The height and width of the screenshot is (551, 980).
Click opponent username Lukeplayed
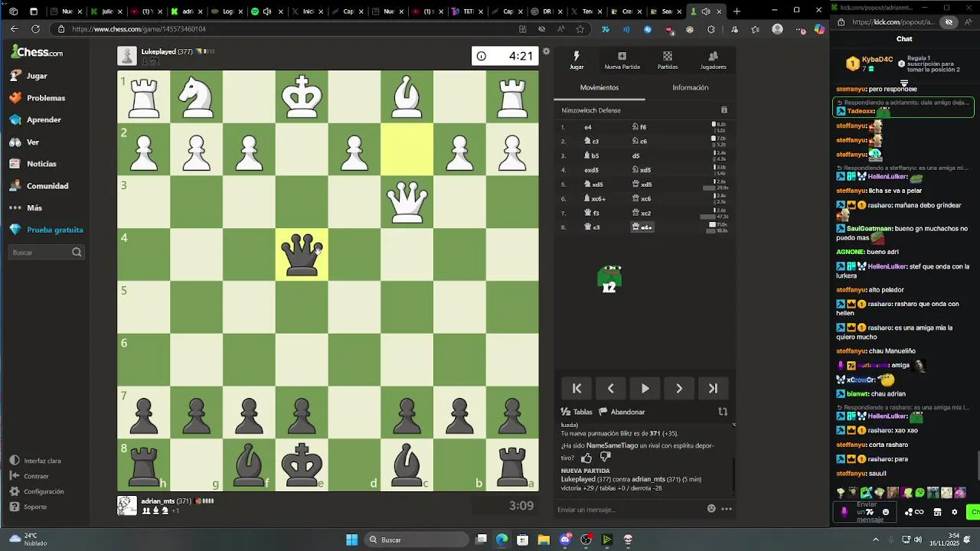point(158,51)
